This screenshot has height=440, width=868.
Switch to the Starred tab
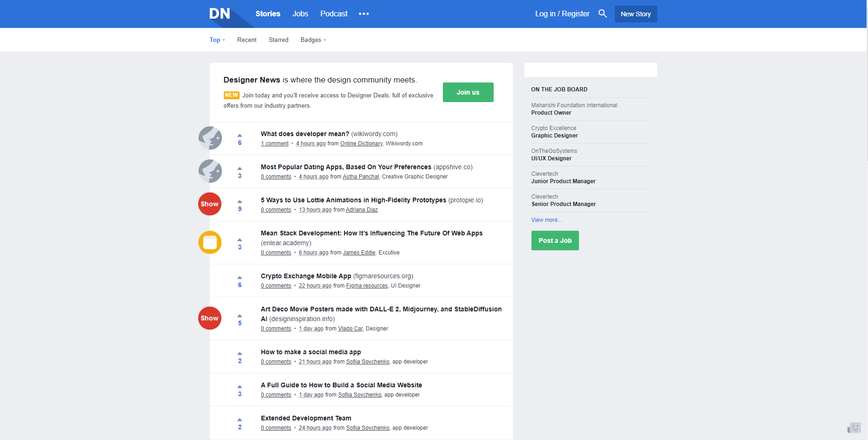[x=278, y=40]
